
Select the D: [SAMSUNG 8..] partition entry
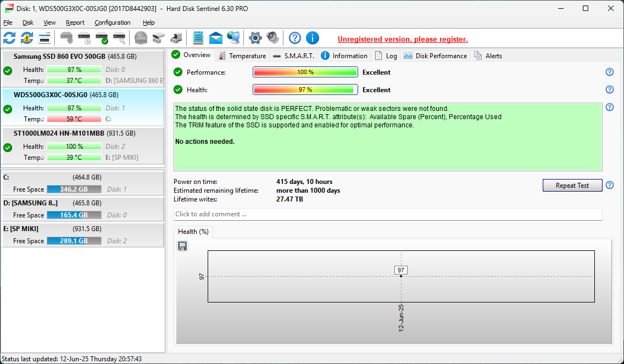point(83,209)
